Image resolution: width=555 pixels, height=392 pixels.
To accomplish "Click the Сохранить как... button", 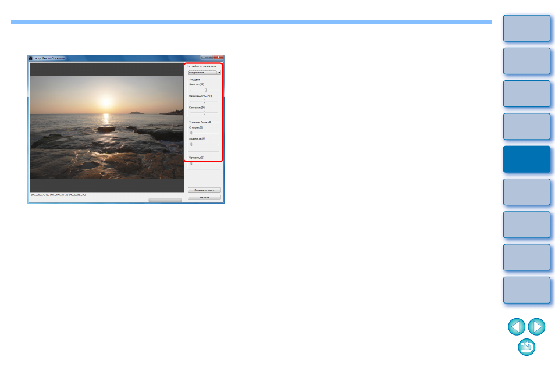I will coord(204,190).
